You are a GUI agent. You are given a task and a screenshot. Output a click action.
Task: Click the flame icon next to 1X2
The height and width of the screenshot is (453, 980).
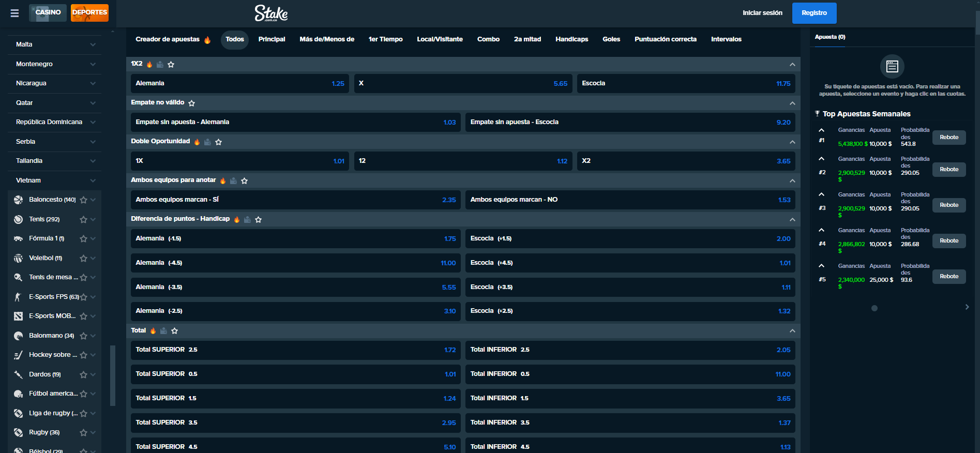pyautogui.click(x=149, y=64)
